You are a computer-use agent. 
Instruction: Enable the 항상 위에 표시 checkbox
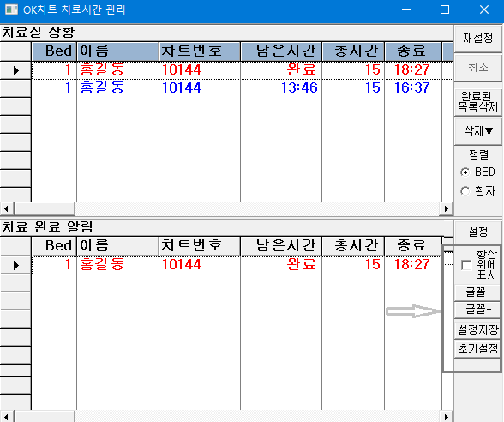tap(466, 265)
